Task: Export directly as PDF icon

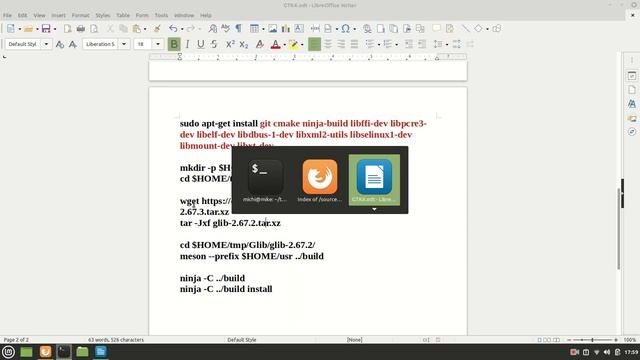Action: [67, 29]
